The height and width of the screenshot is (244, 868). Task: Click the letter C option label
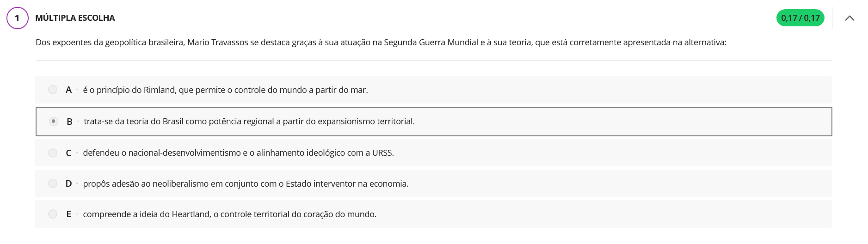[68, 153]
